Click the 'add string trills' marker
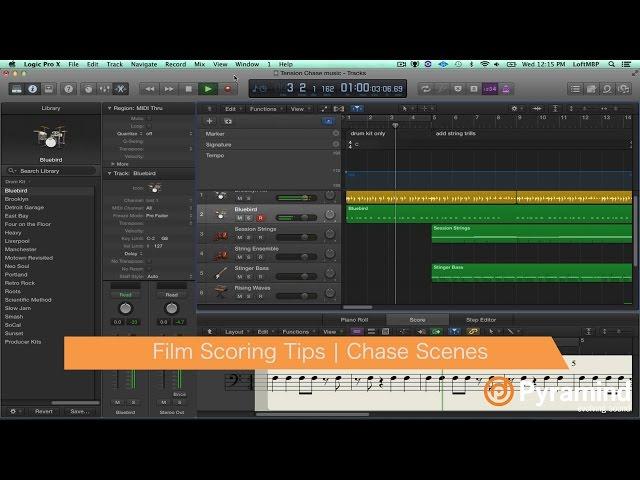The width and height of the screenshot is (640, 480). tap(455, 133)
